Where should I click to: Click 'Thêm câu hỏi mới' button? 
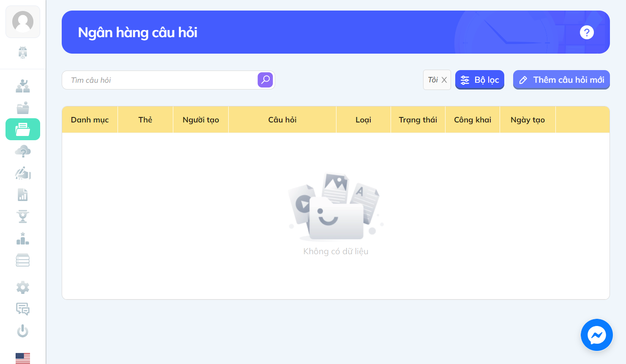point(561,80)
